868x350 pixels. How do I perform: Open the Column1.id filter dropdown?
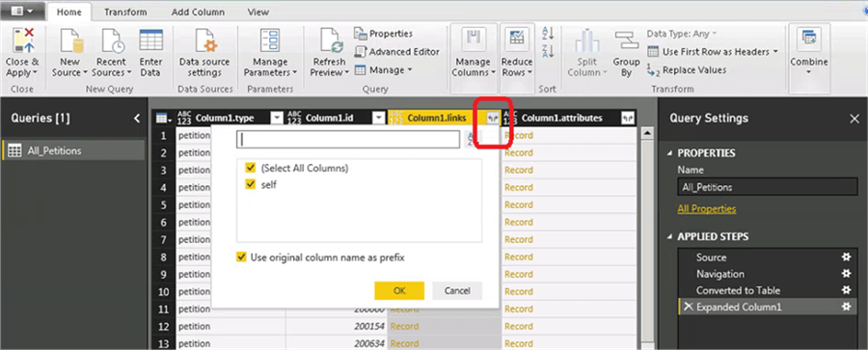tap(378, 118)
